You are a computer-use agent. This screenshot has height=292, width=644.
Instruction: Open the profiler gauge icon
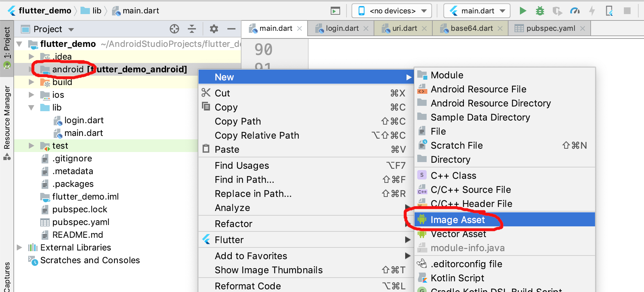575,11
